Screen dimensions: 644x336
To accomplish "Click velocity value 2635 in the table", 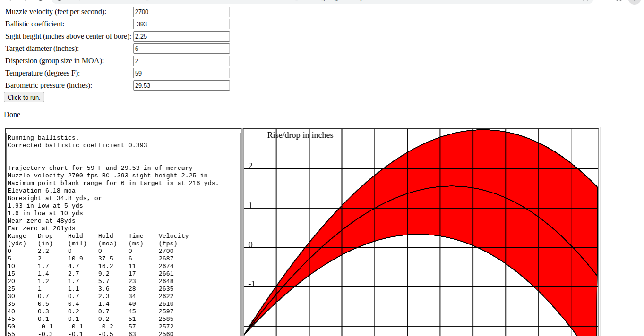I will (x=166, y=289).
